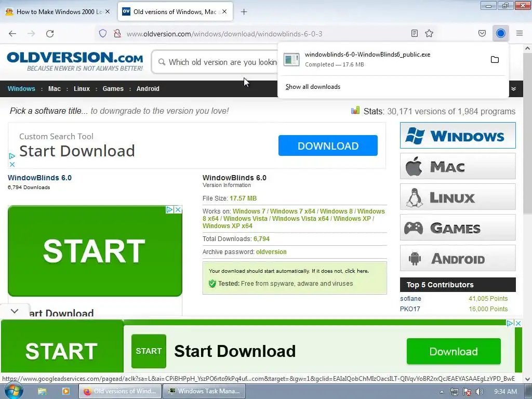Click the small green START square in banner

(x=149, y=351)
